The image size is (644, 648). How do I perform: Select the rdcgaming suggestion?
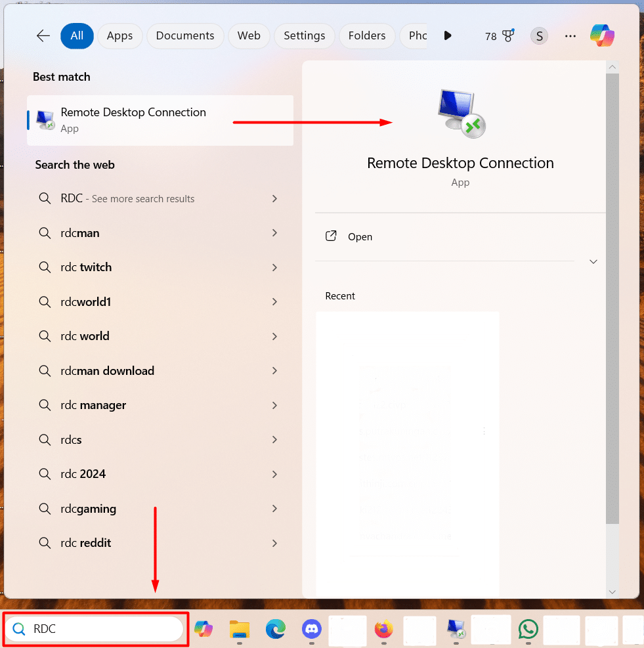tap(160, 509)
